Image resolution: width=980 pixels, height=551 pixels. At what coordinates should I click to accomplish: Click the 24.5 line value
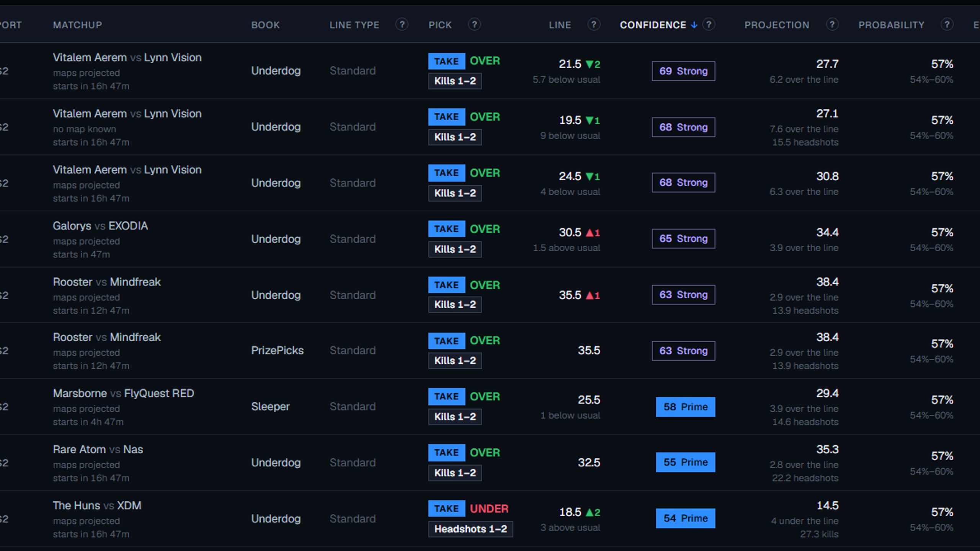click(570, 176)
